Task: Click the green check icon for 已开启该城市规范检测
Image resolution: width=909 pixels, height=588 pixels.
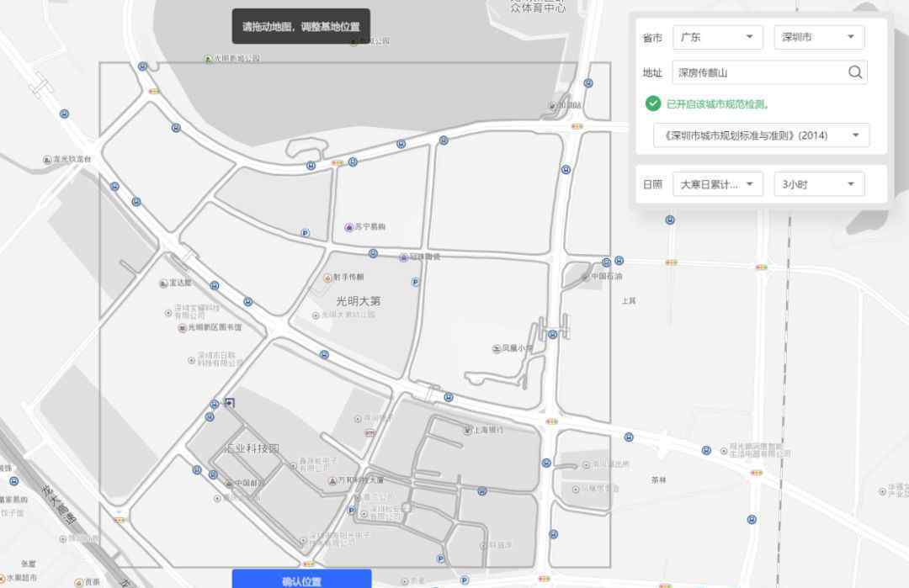Action: [x=653, y=103]
